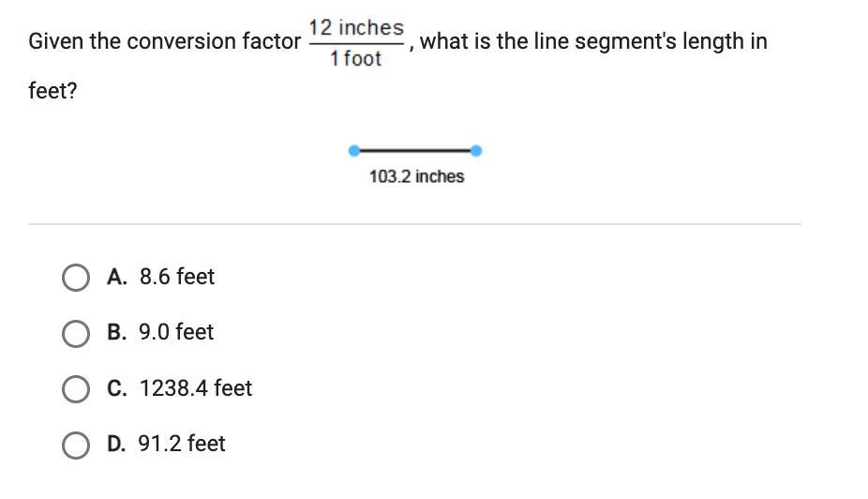Select the radio button for option A
Screen dimensions: 868x499
(76, 278)
